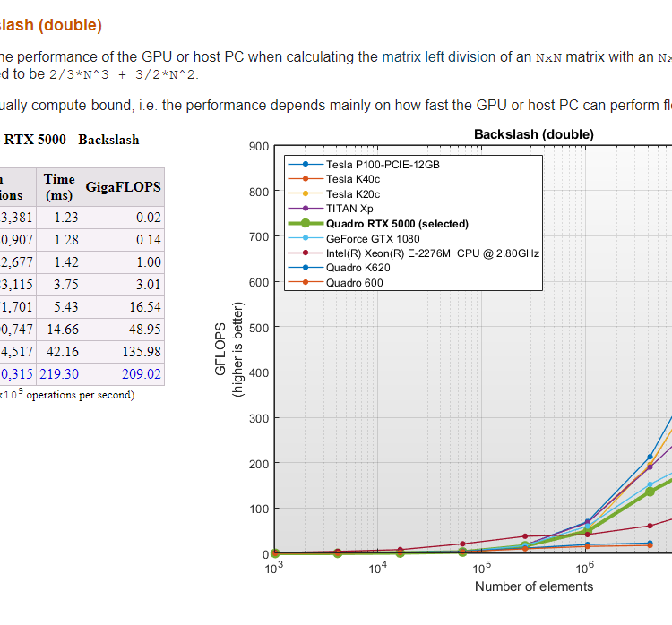The height and width of the screenshot is (625, 672).
Task: Select the 135.98 GigaFLOPS table cell
Action: coord(142,352)
